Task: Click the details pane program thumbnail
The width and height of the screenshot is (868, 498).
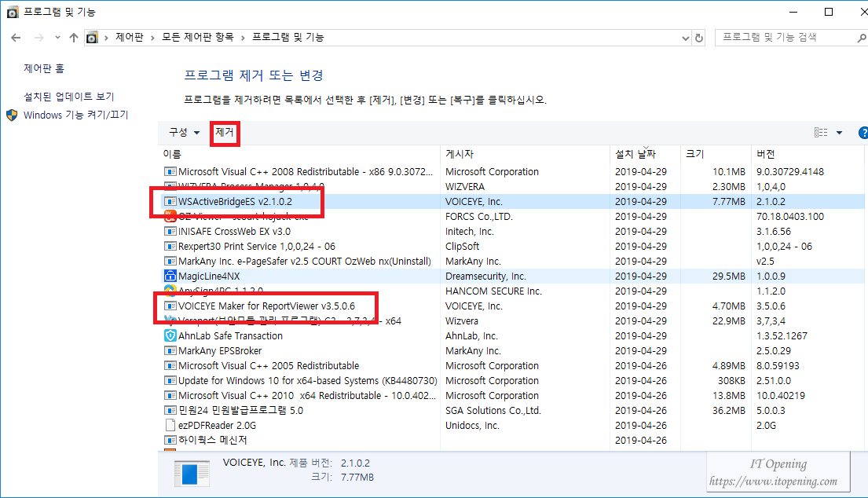Action: click(x=192, y=474)
